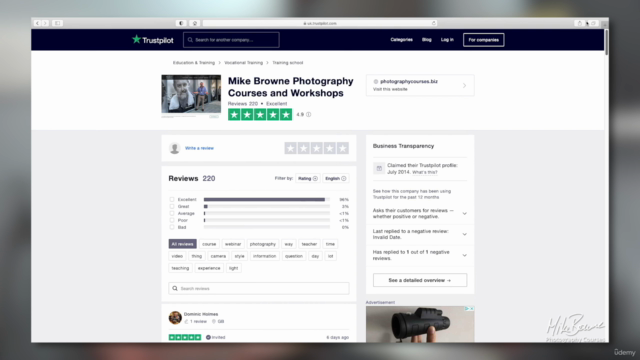Click the Excellent rating percentage bar

pos(267,200)
